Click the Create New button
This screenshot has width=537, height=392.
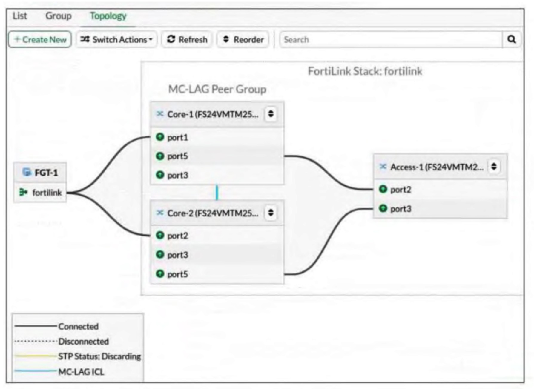[40, 39]
